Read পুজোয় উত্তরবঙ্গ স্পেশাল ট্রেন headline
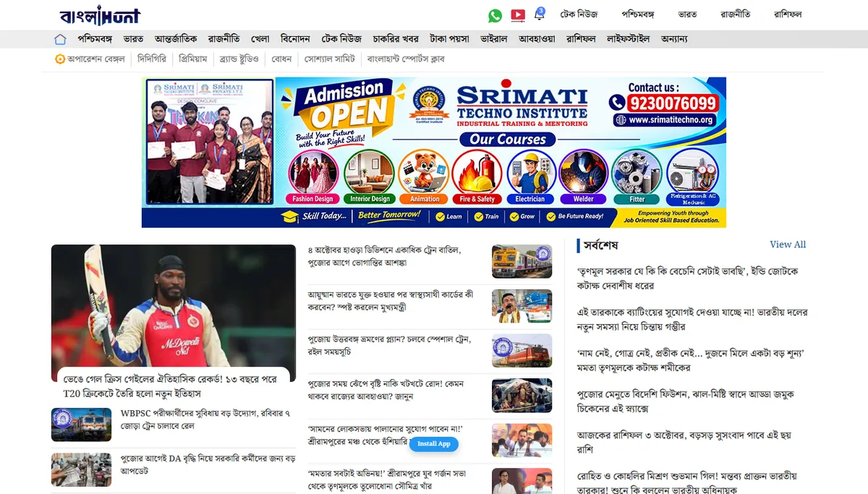Viewport: 868px width, 494px height. (389, 345)
